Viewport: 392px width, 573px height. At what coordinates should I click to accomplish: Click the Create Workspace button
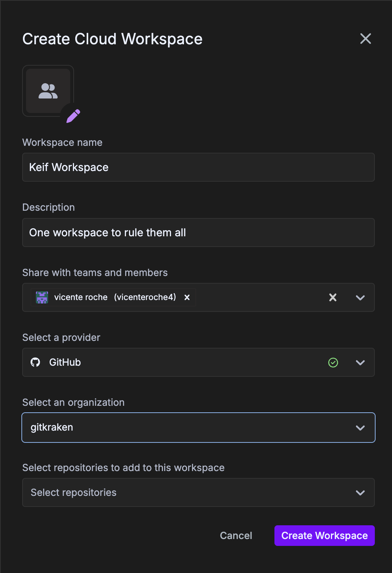(x=324, y=536)
